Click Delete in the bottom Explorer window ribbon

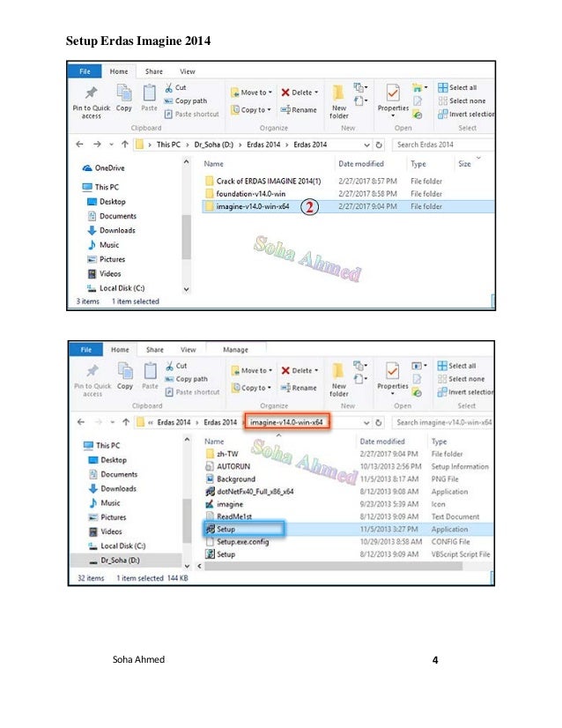pos(299,370)
